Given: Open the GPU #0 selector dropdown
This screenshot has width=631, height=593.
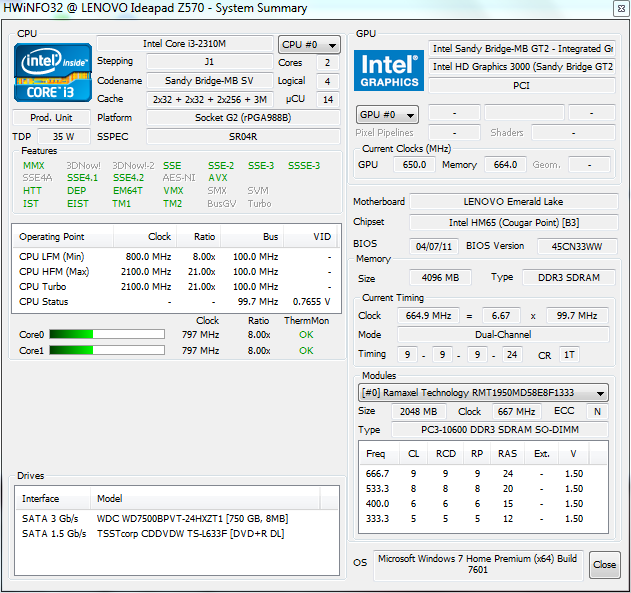Looking at the screenshot, I should point(387,115).
